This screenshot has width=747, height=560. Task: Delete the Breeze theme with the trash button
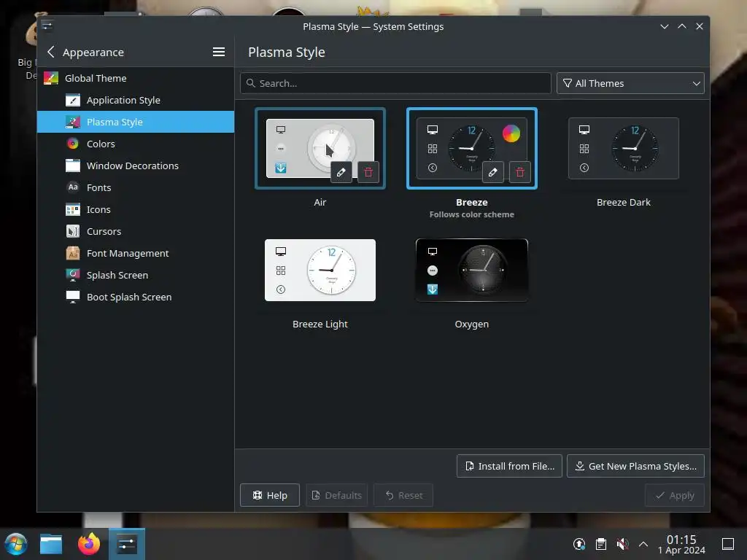[519, 172]
